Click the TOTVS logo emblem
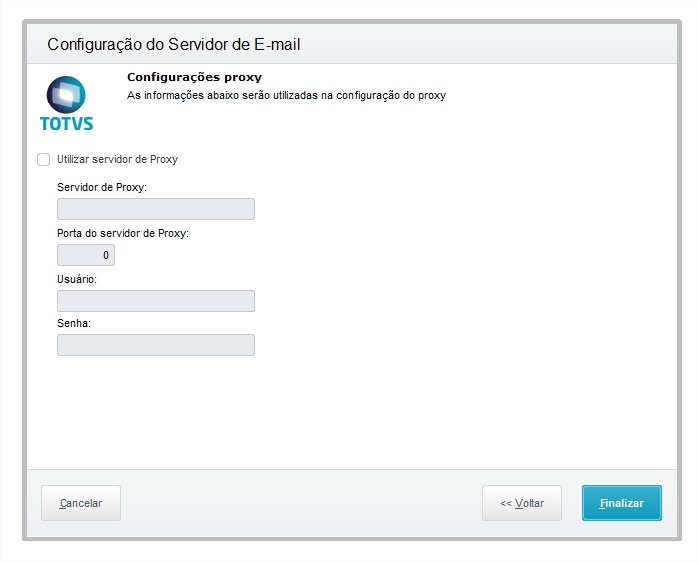Screen dimensions: 698x563 click(66, 96)
